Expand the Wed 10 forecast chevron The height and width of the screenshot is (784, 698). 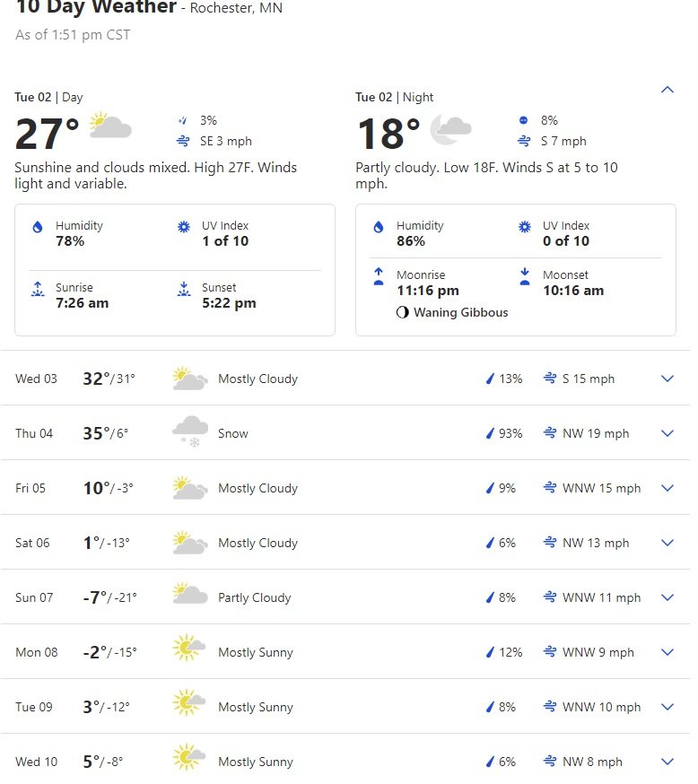[x=667, y=762]
